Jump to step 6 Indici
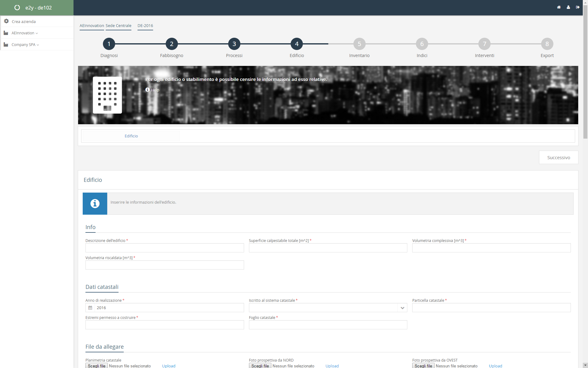 pos(422,44)
